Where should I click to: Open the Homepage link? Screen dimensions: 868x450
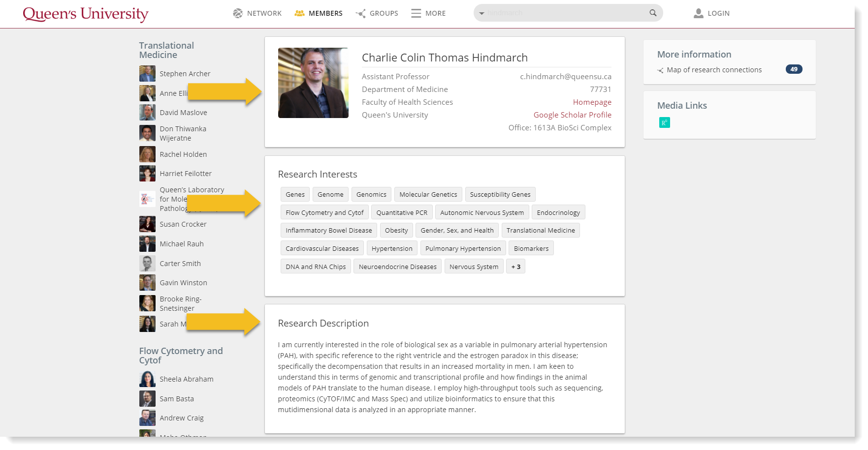click(x=592, y=102)
